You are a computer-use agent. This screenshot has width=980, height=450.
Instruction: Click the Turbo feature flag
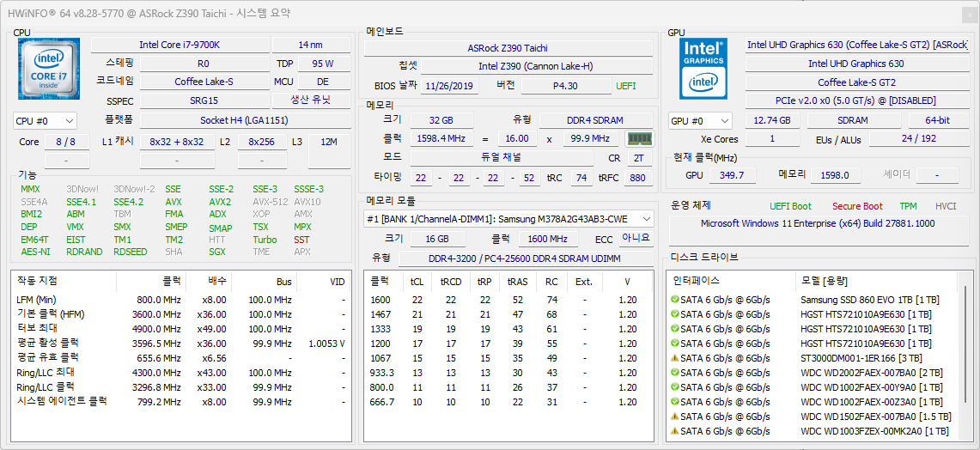tap(265, 240)
